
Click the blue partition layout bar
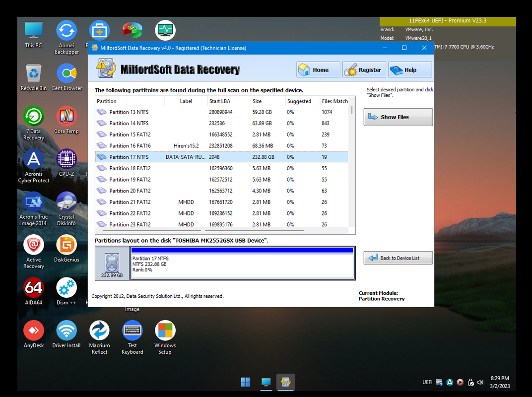click(242, 251)
